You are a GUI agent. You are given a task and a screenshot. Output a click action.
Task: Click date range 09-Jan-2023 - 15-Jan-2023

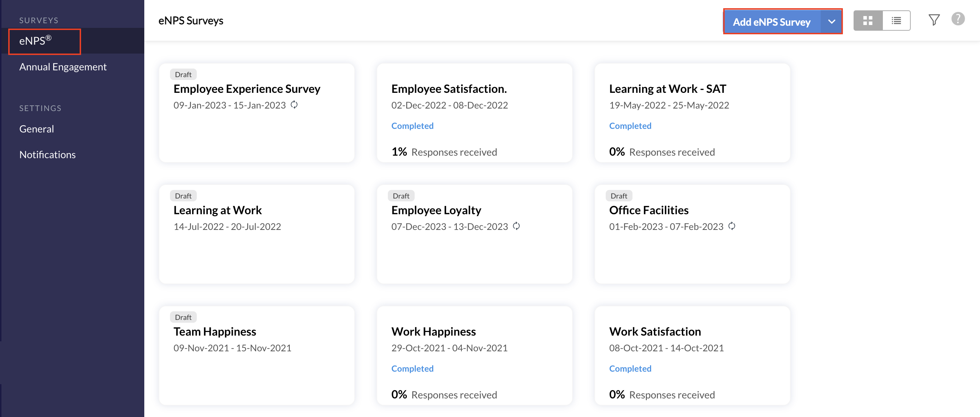click(229, 105)
